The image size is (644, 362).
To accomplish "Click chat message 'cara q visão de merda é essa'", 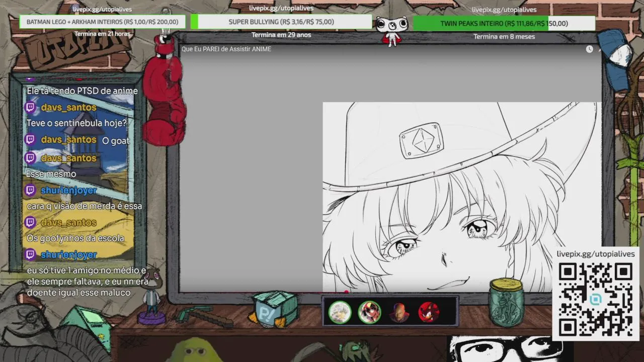I will [x=84, y=206].
